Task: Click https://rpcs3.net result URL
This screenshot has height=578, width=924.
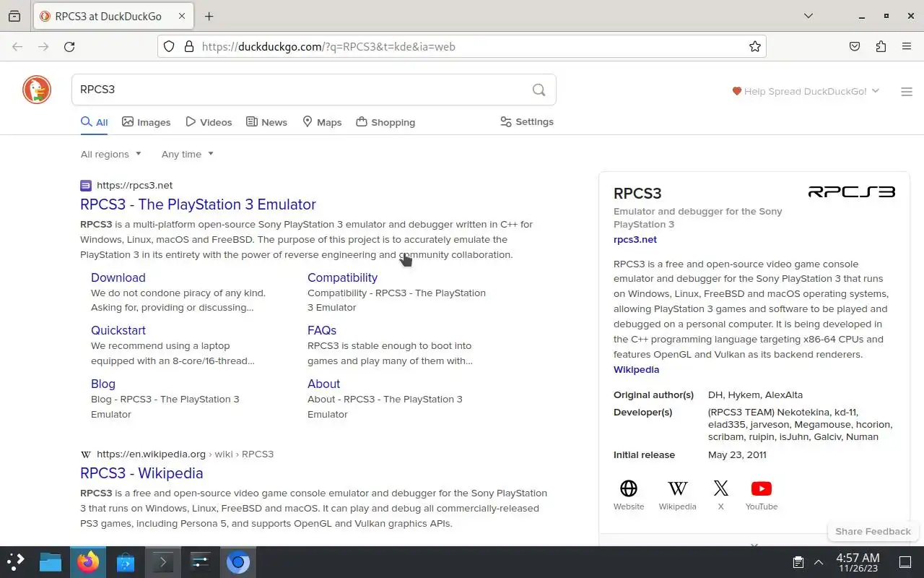Action: click(134, 186)
